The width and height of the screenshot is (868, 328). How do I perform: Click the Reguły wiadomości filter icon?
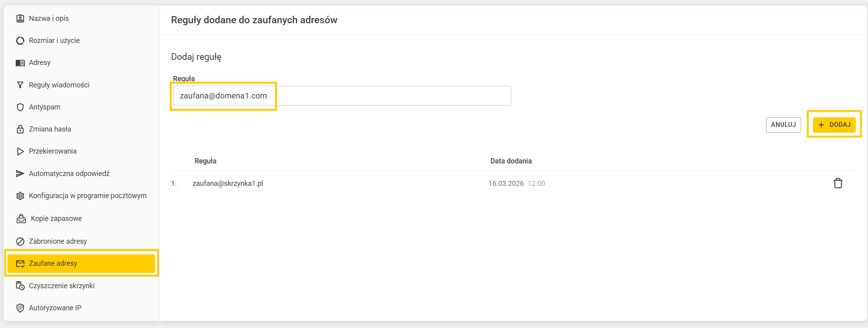click(20, 85)
